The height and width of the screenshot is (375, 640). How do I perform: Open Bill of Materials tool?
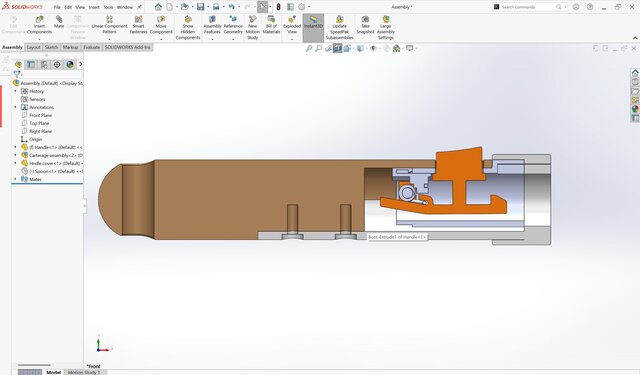(271, 25)
